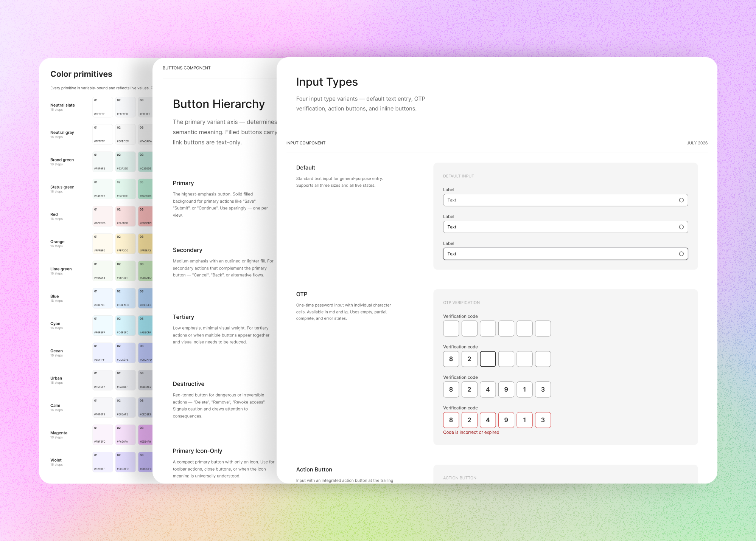Click the dark-bordered bottom Label input
Viewport: 756px width, 541px height.
pyautogui.click(x=565, y=254)
